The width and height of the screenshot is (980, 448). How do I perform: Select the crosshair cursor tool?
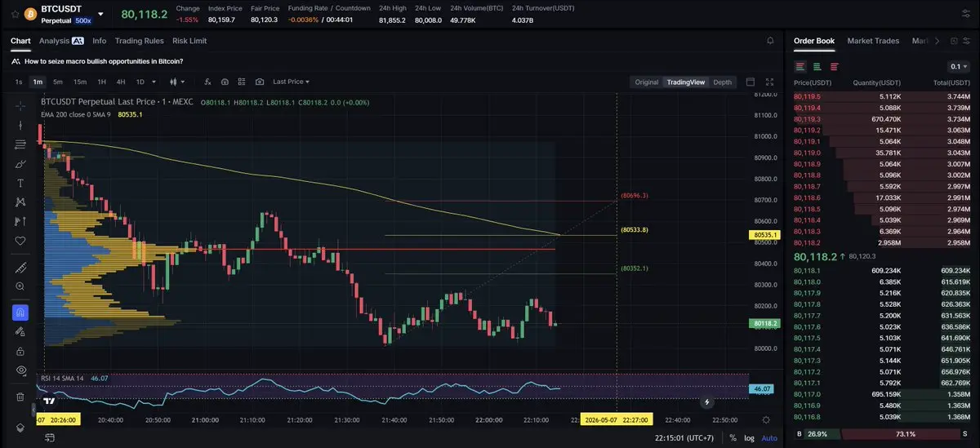(x=20, y=105)
